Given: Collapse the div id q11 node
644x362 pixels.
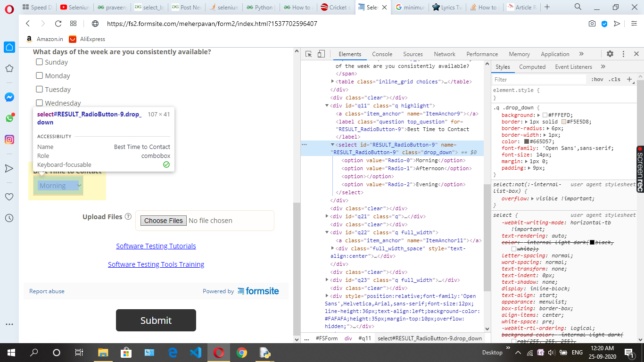Looking at the screenshot, I should click(327, 106).
